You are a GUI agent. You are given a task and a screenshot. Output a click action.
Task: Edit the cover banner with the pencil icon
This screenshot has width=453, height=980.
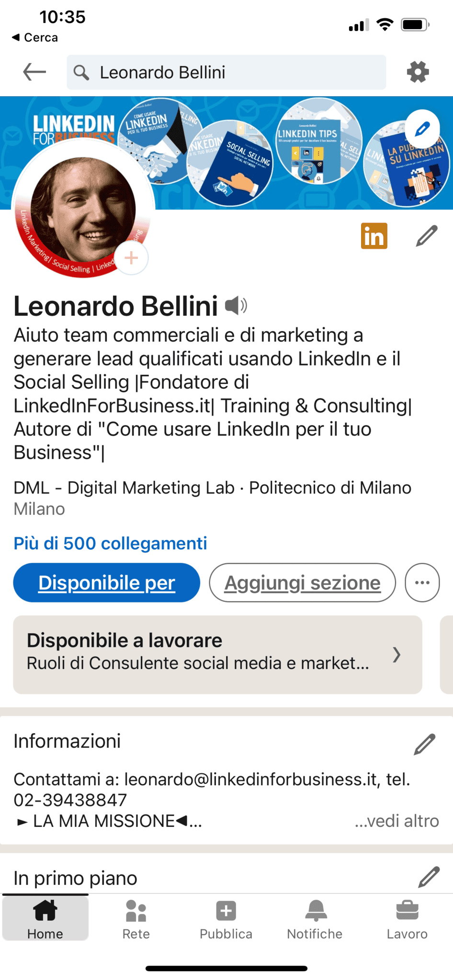[x=422, y=129]
